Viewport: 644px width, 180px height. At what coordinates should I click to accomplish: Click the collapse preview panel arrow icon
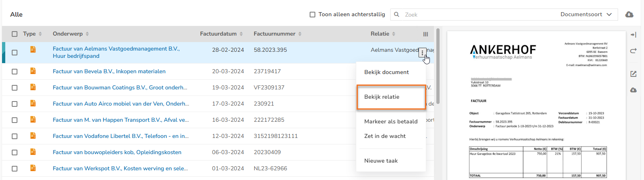(x=633, y=35)
